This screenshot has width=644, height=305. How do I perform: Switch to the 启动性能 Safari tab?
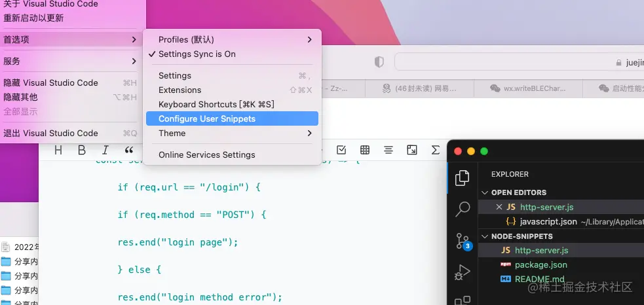[614, 88]
